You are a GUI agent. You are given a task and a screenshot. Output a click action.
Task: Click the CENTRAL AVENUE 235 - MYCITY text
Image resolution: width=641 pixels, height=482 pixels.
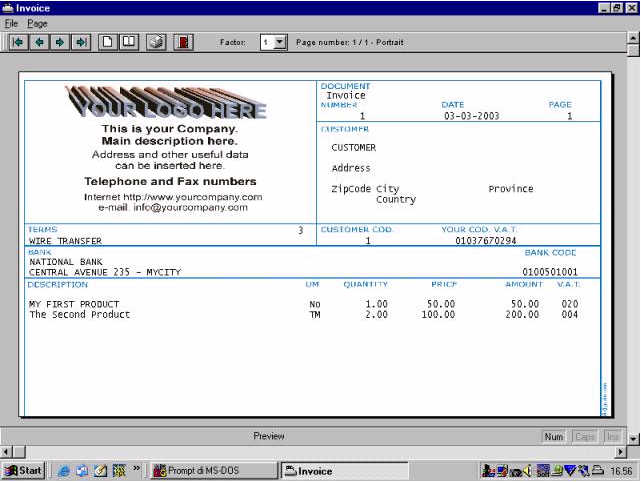point(105,272)
